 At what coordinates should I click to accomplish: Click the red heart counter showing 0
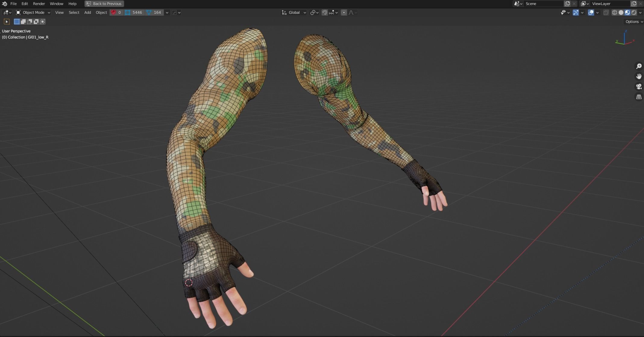tap(116, 12)
